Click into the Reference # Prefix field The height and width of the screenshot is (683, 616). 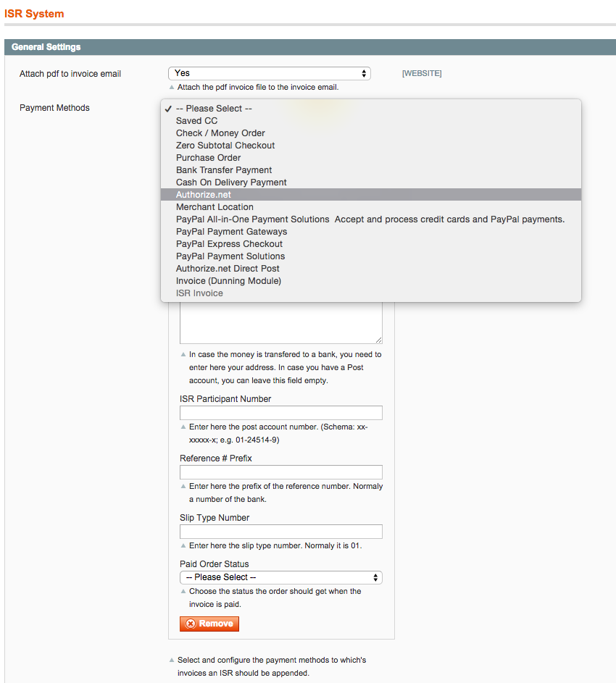280,472
